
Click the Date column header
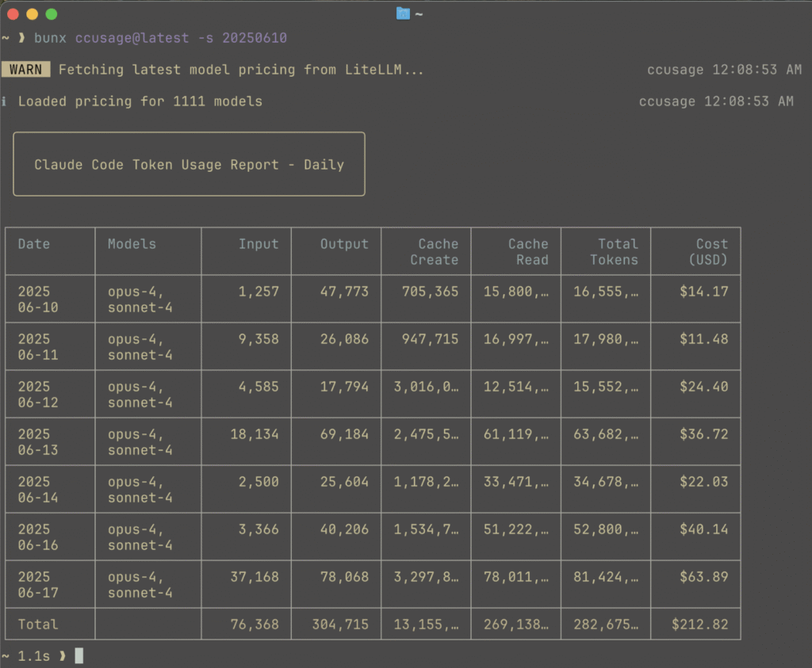tap(34, 244)
